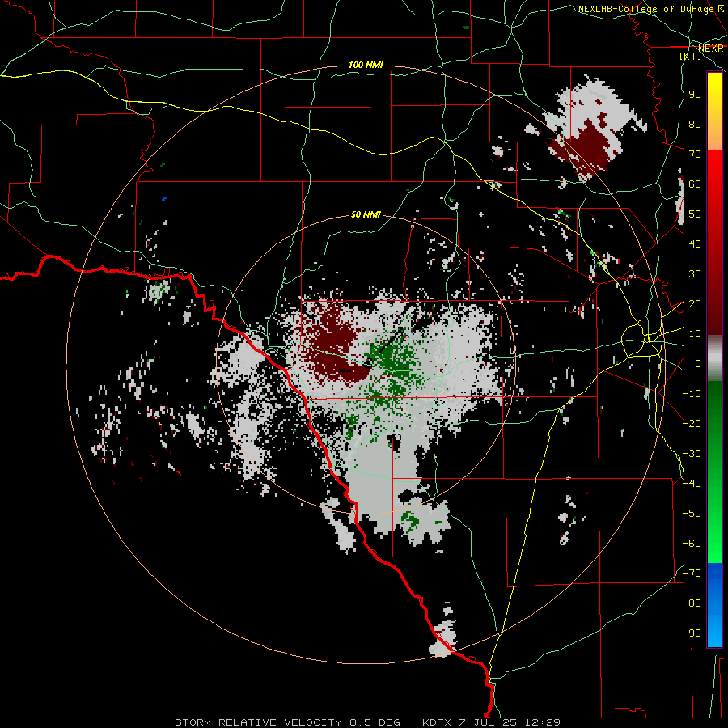Click the -90 value on velocity scale
The height and width of the screenshot is (728, 728).
[692, 633]
